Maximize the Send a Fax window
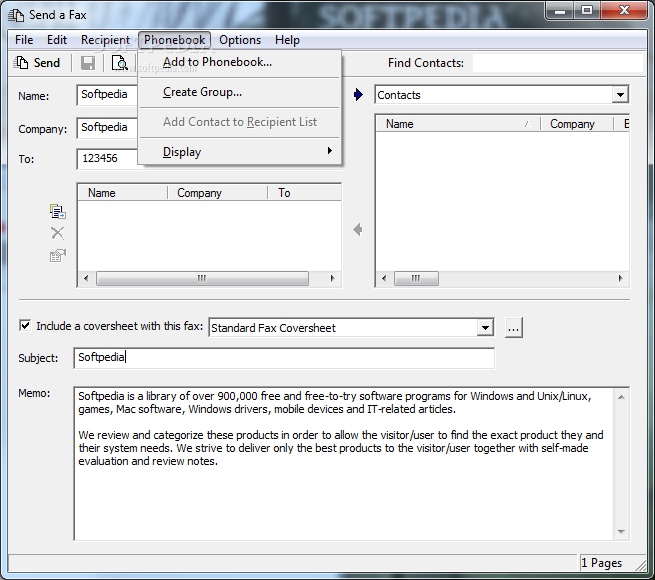The height and width of the screenshot is (580, 655). click(587, 10)
